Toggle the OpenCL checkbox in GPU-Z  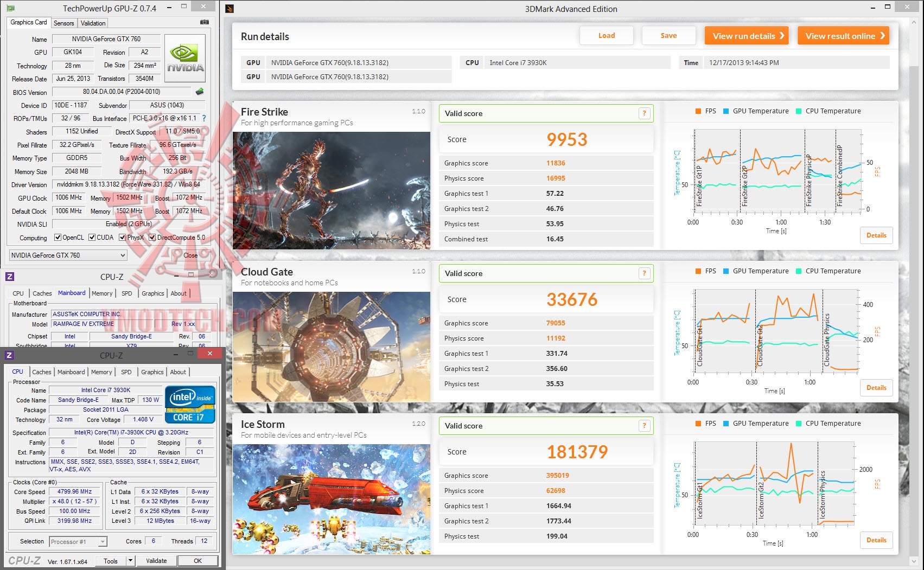58,238
